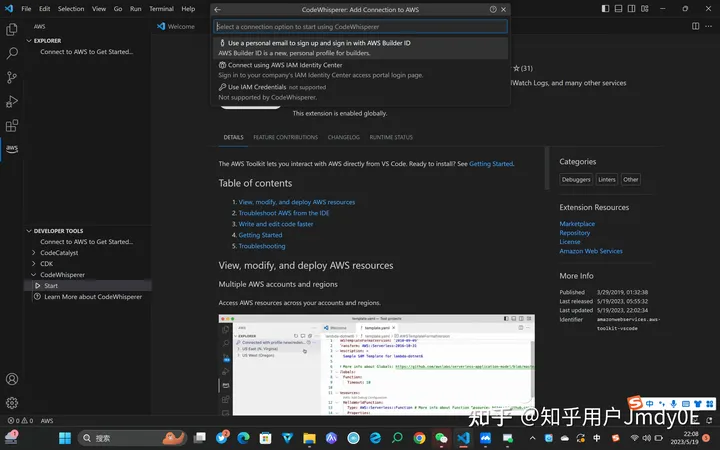Open the License resource link
720x450 pixels.
point(569,242)
